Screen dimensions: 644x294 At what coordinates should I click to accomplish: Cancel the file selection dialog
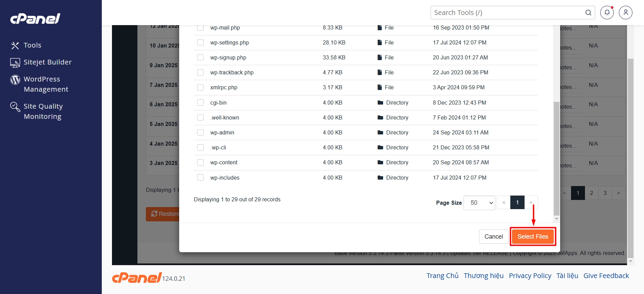click(x=493, y=237)
